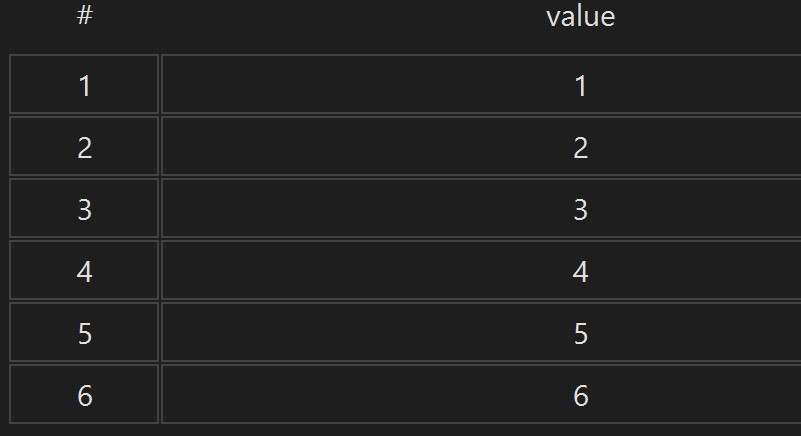Select value cell containing 1
The width and height of the screenshot is (801, 436).
(x=481, y=84)
